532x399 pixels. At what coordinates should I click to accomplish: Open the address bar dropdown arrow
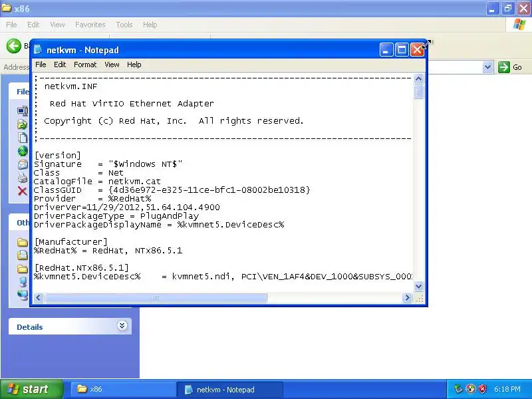487,67
